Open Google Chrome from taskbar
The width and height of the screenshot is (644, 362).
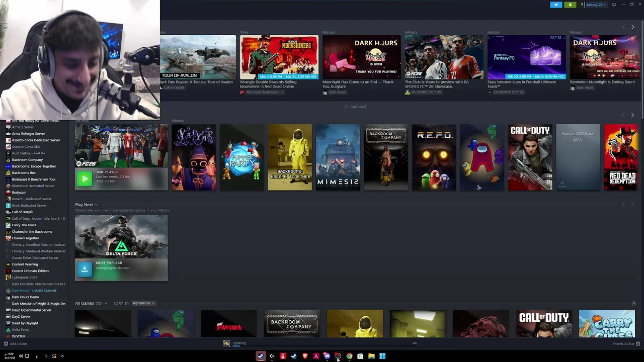(349, 356)
